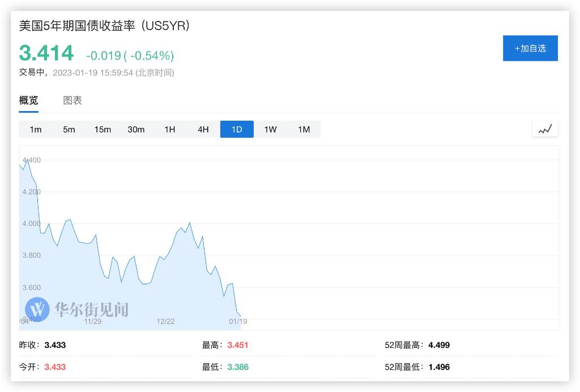The height and width of the screenshot is (392, 580).
Task: Switch to the 概览 tab
Action: 29,101
